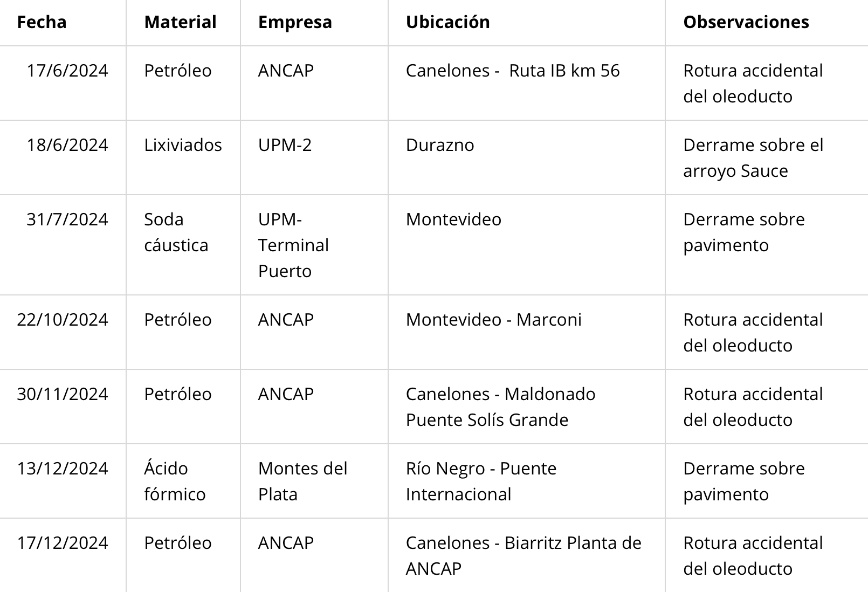This screenshot has width=868, height=592.
Task: Select the 22/10/2024 date cell
Action: (x=63, y=332)
